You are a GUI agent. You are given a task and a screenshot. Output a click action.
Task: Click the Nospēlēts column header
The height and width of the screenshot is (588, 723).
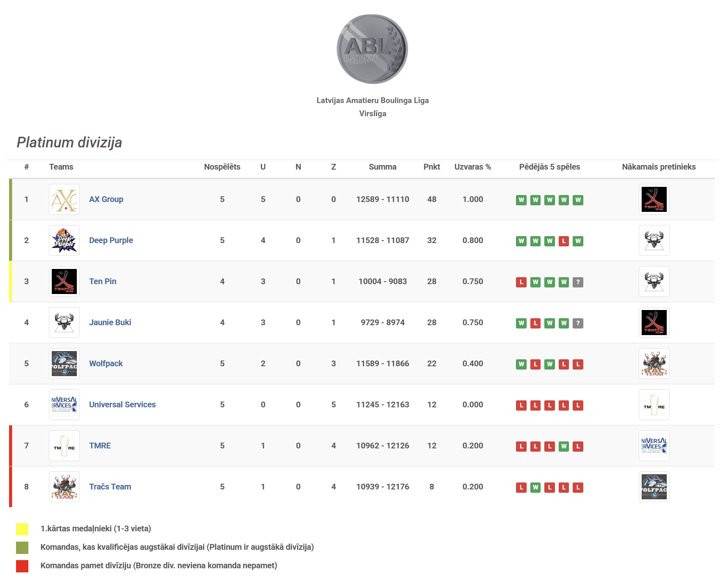click(x=222, y=167)
